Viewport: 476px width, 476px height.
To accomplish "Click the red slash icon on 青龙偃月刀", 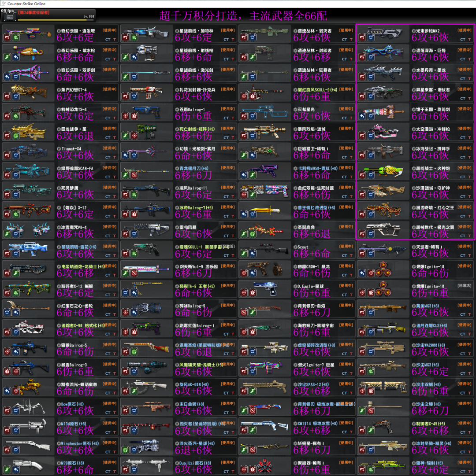I will coord(134,175).
